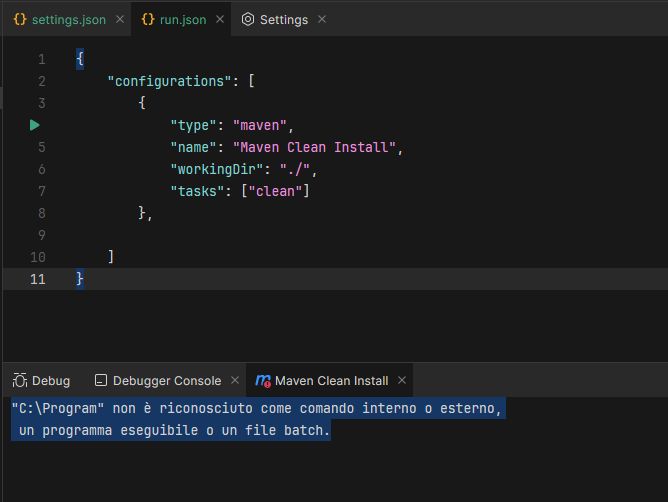Click the "maven" type value

(x=259, y=125)
